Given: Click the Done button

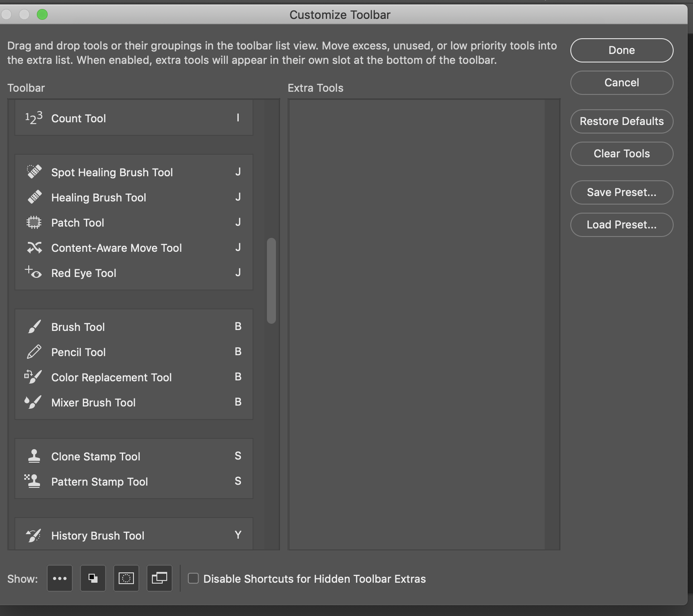Looking at the screenshot, I should click(622, 50).
